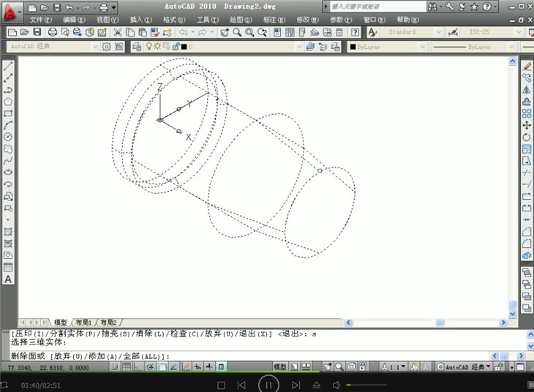This screenshot has width=534, height=392.
Task: Toggle Grid display in the status bar
Action: pos(127,367)
